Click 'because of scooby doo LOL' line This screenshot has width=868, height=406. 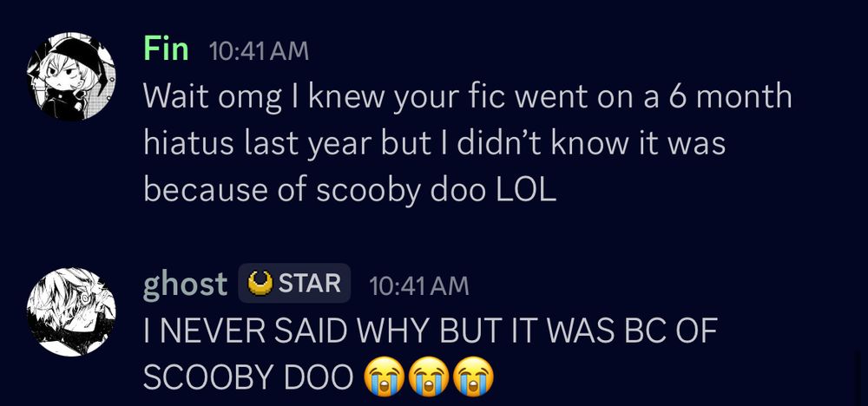349,191
